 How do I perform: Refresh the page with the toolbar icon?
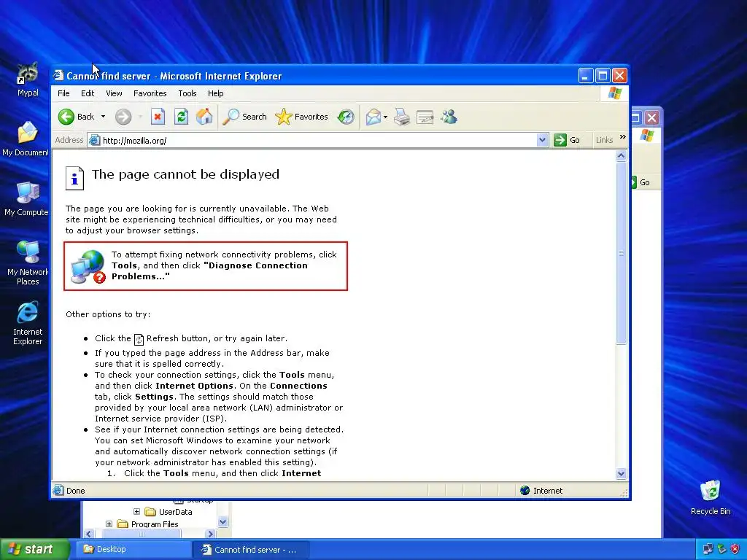181,117
